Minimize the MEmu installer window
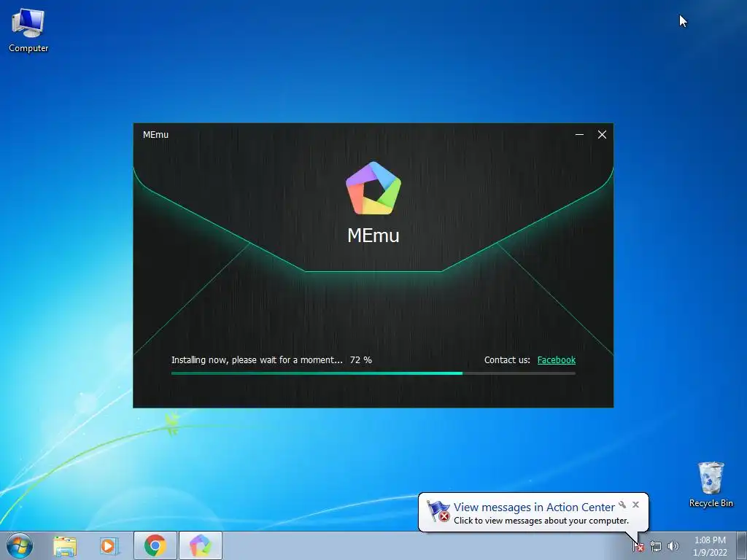The height and width of the screenshot is (560, 747). [x=579, y=135]
